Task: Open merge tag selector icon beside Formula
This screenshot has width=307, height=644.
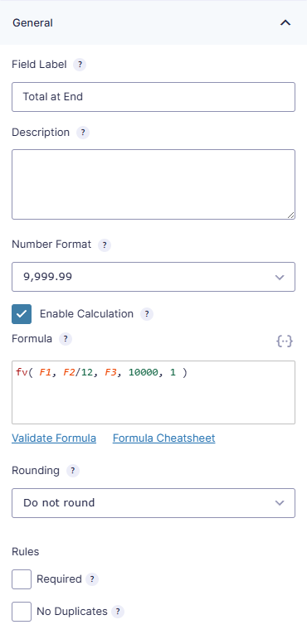Action: coord(285,341)
